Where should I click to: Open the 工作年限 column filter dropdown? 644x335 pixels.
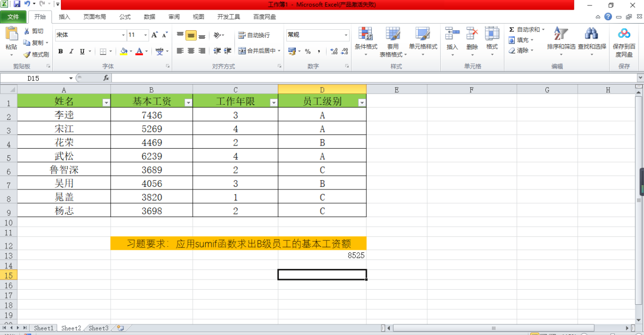(x=274, y=102)
